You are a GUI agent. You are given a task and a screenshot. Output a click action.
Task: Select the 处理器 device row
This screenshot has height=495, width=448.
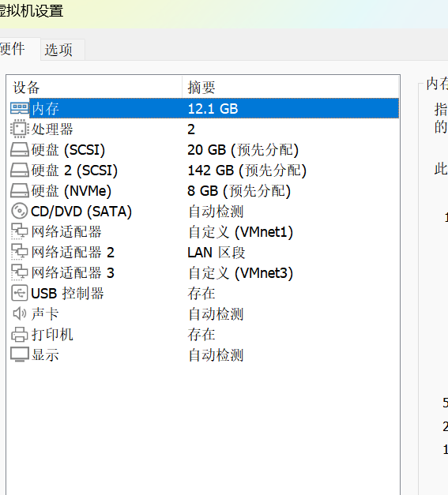pos(205,129)
